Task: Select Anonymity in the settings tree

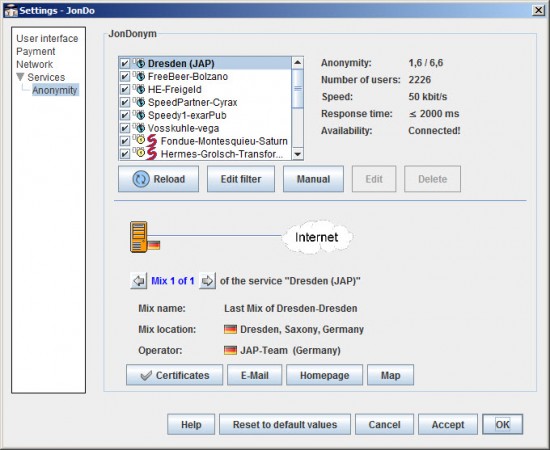Action: click(55, 90)
